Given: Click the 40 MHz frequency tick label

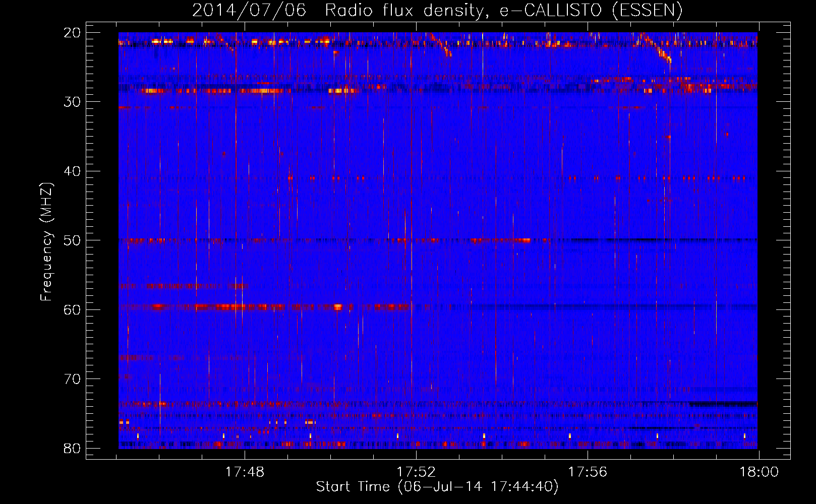Looking at the screenshot, I should pyautogui.click(x=72, y=171).
